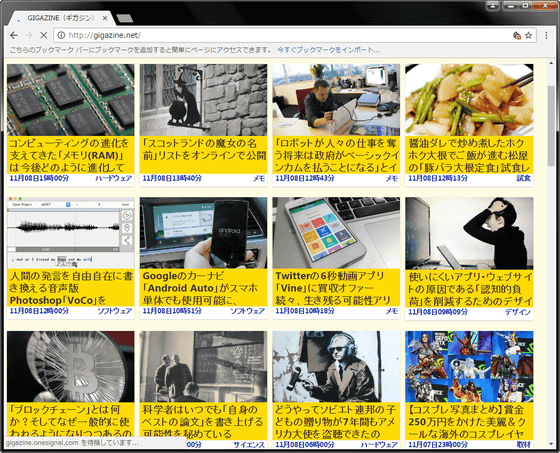Open the Chrome three-dot menu
The image size is (560, 453).
coord(546,35)
